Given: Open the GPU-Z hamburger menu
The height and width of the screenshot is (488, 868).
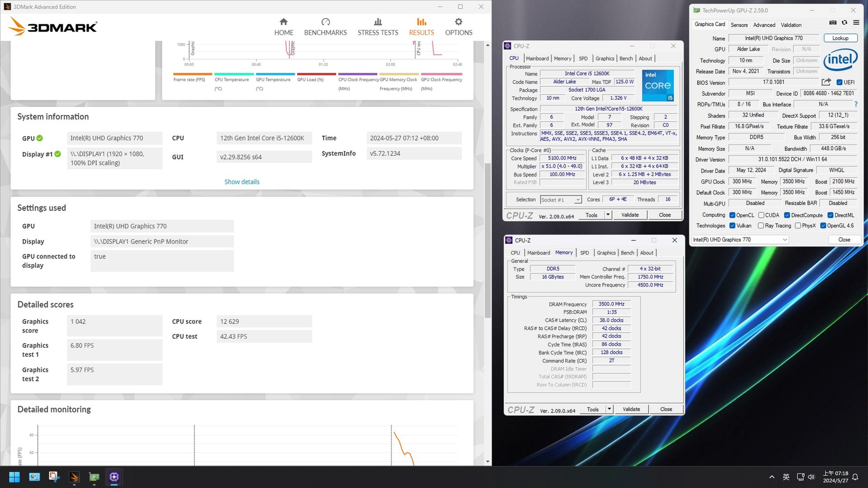Looking at the screenshot, I should (x=856, y=23).
